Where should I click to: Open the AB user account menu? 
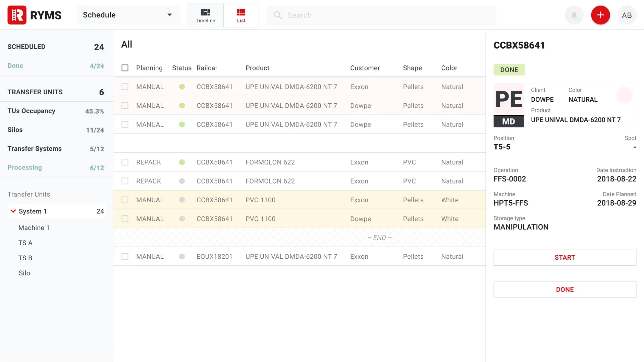[x=627, y=15]
